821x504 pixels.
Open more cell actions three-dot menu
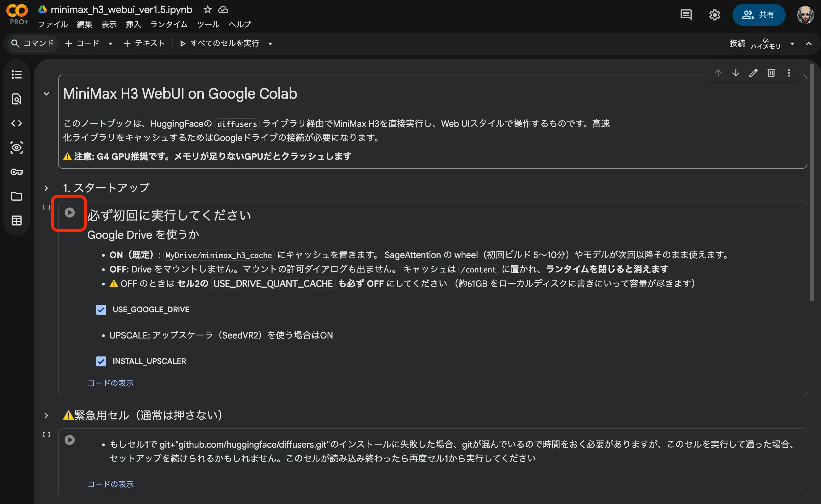point(789,73)
